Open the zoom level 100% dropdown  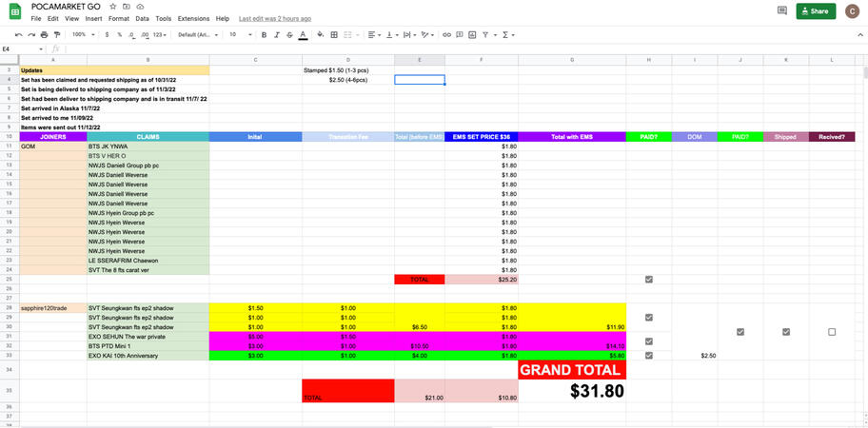pyautogui.click(x=82, y=34)
